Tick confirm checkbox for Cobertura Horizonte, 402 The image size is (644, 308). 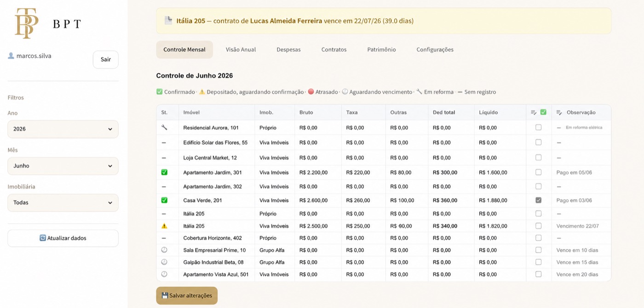(538, 238)
